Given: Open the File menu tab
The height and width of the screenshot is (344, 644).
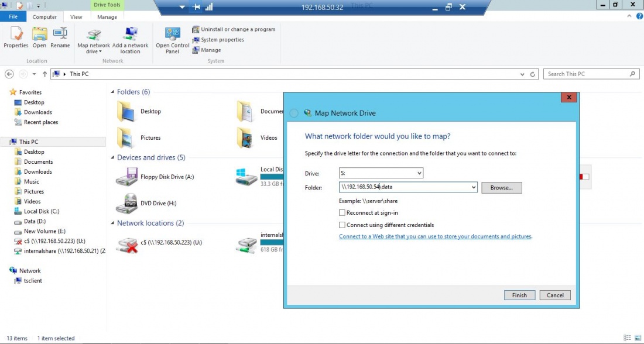Looking at the screenshot, I should point(13,17).
